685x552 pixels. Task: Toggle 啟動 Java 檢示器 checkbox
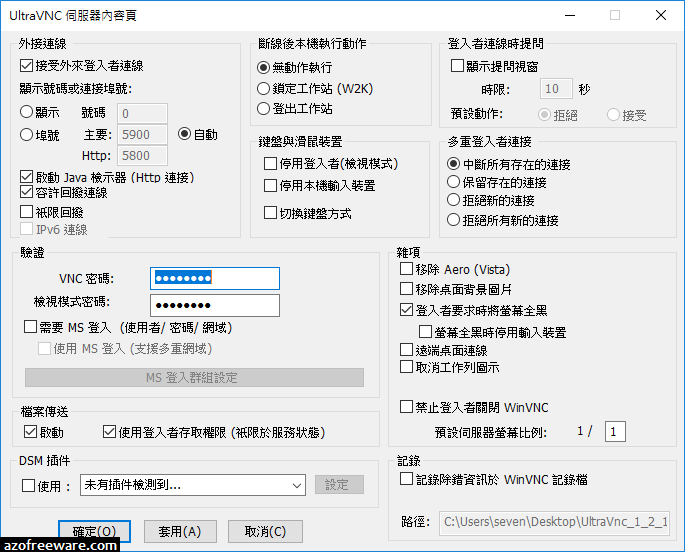[27, 177]
